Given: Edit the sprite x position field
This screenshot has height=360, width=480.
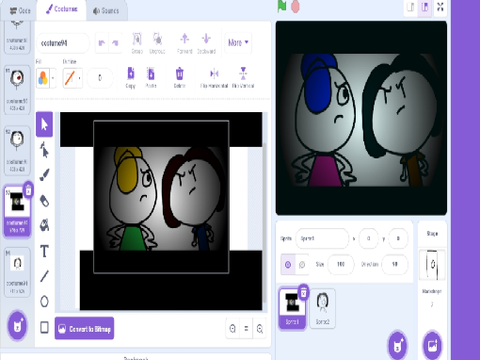Looking at the screenshot, I should tap(368, 238).
